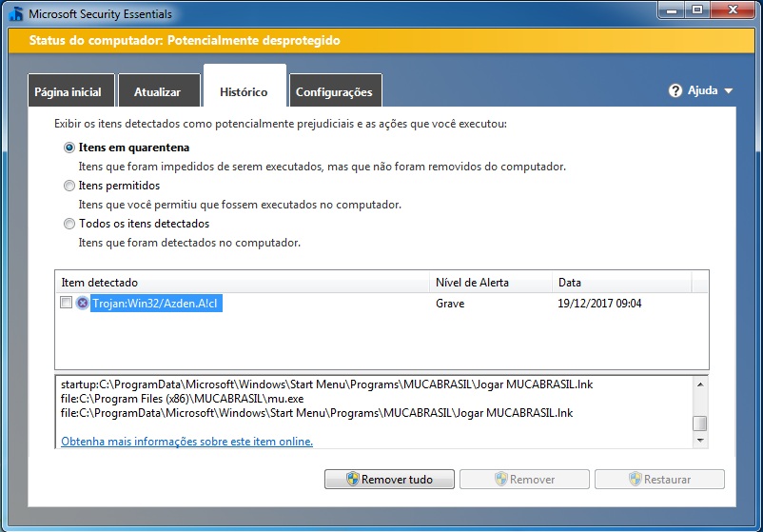Screen dimensions: 763x532
Task: Select the Itens em quarentena radio option
Action: (x=69, y=148)
